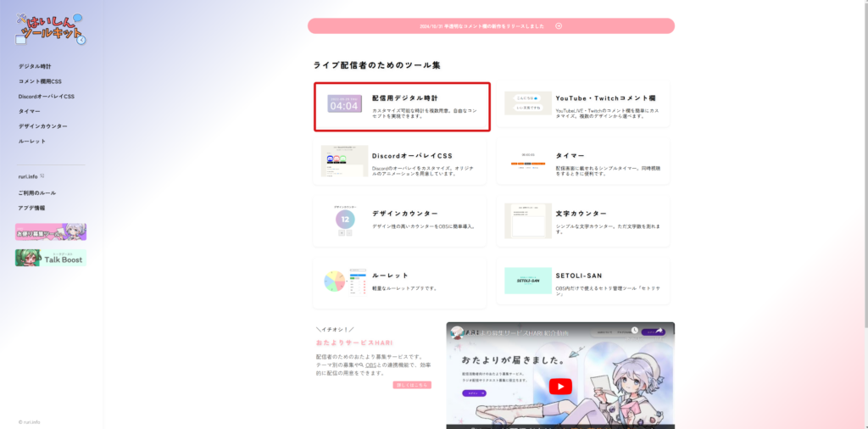Screen dimensions: 868x429
Task: Click the ルーレット card's pie wheel thumbnail
Action: [334, 281]
